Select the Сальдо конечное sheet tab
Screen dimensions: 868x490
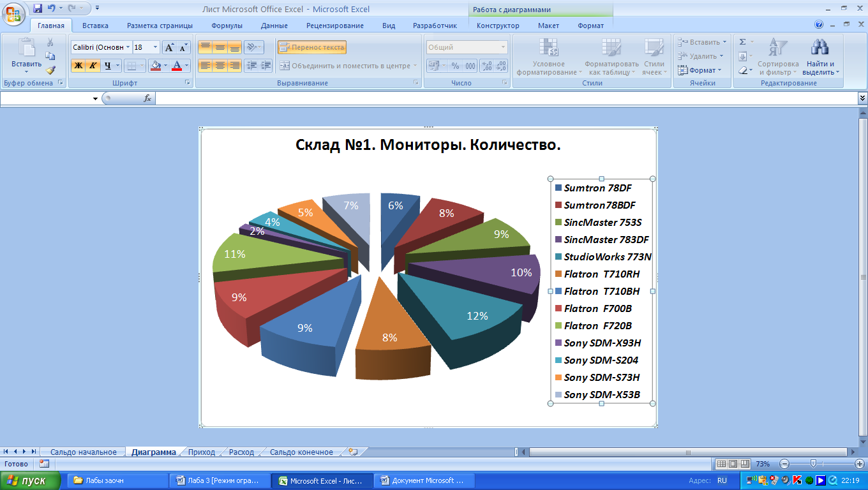tap(301, 452)
